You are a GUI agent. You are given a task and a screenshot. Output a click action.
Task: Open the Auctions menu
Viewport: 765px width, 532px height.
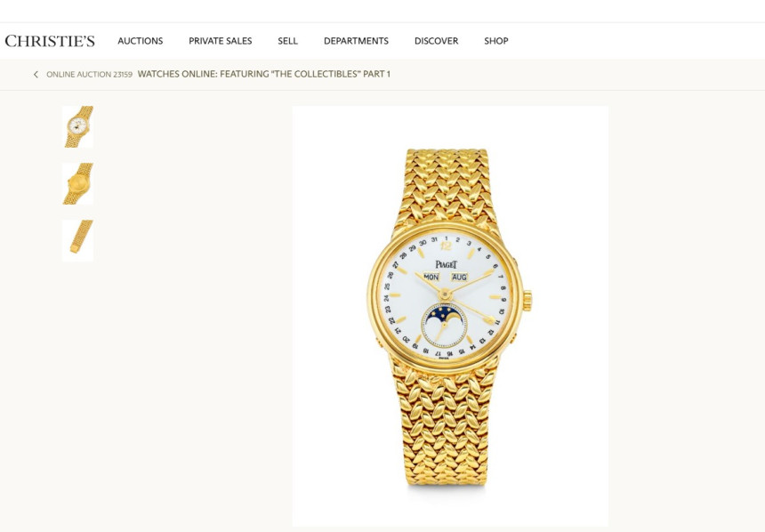point(140,41)
